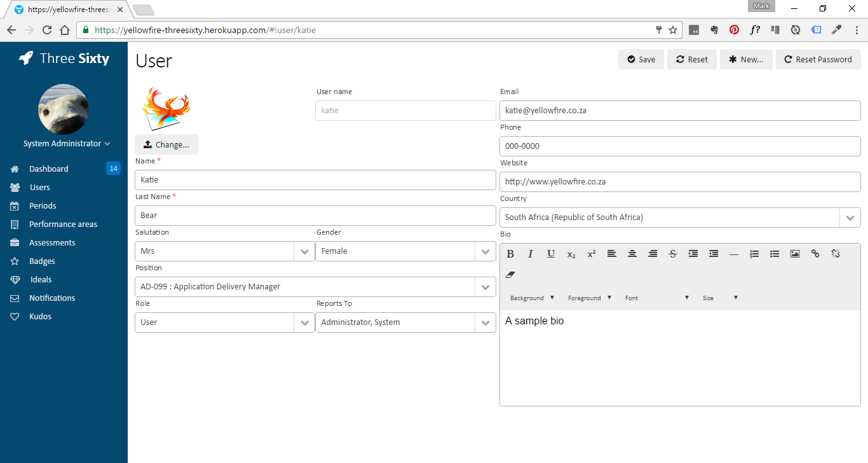The width and height of the screenshot is (868, 463).
Task: Go to Users in the sidebar
Action: pyautogui.click(x=39, y=187)
